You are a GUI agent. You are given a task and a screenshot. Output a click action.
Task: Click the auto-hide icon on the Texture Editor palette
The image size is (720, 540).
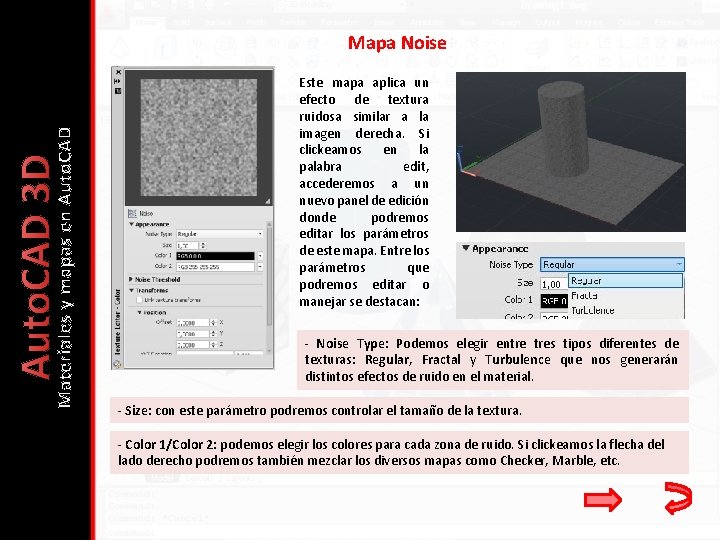point(118,81)
